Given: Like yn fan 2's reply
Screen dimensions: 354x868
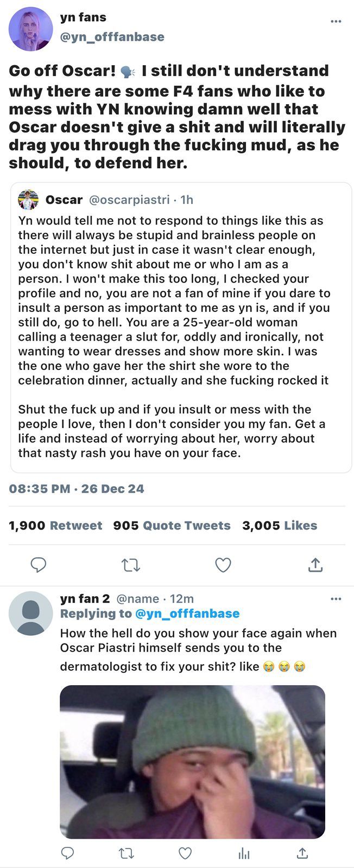Looking at the screenshot, I should (x=185, y=853).
